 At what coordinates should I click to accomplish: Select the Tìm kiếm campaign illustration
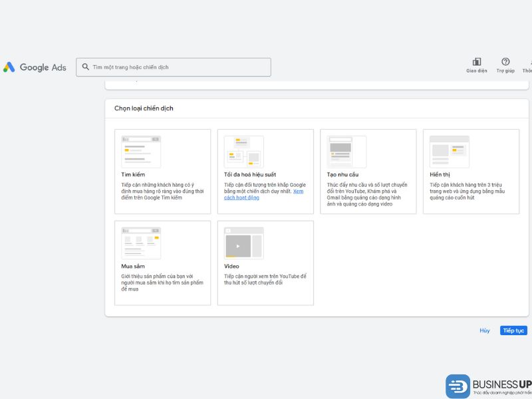141,152
